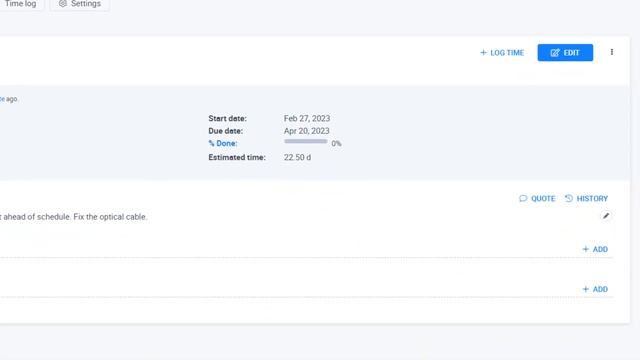Click the Due date label

pyautogui.click(x=225, y=131)
